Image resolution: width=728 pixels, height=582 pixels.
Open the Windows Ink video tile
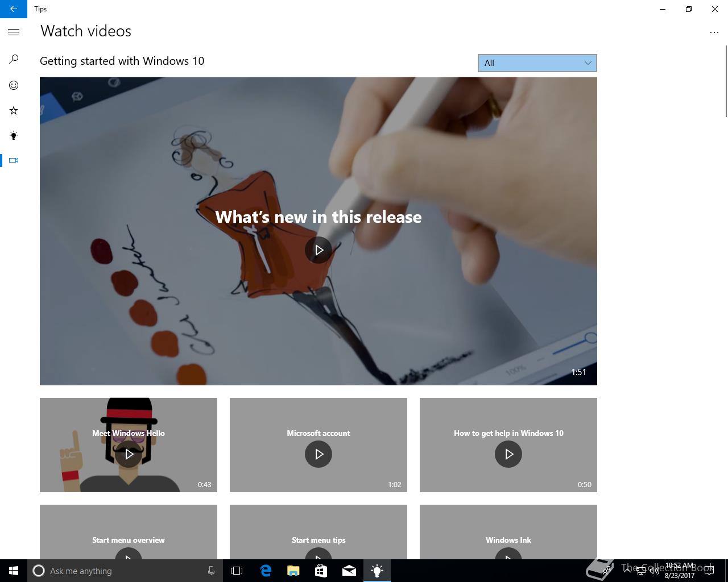[508, 532]
